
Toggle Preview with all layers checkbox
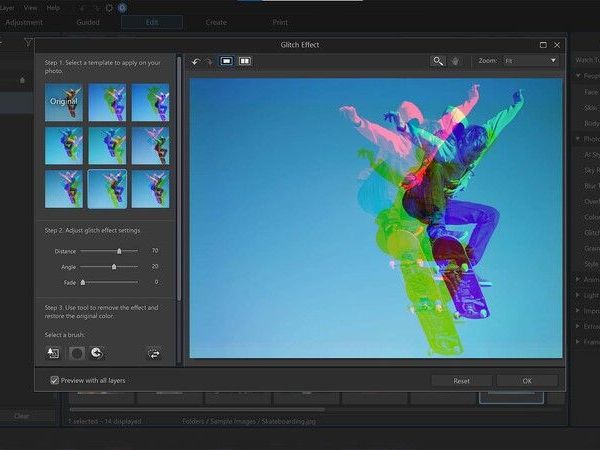click(x=54, y=380)
